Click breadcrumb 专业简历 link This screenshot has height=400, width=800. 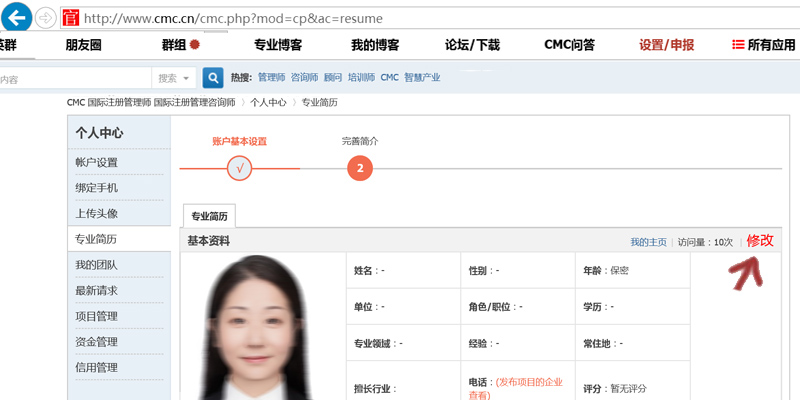pos(319,103)
